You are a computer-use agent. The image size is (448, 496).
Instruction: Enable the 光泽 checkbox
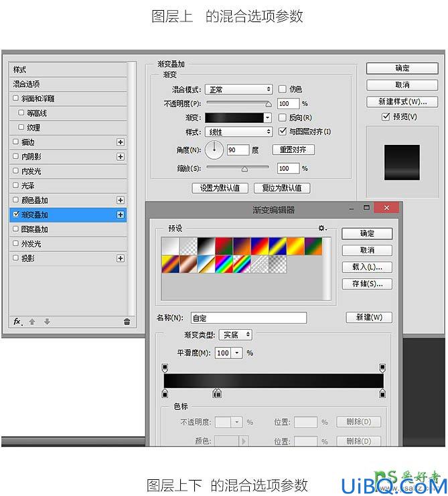click(x=15, y=185)
